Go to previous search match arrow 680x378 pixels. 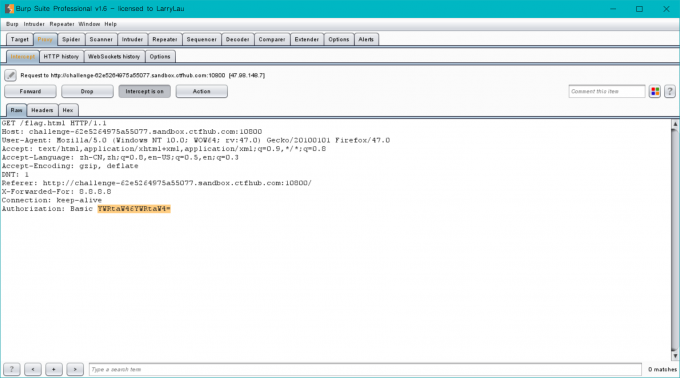click(33, 369)
